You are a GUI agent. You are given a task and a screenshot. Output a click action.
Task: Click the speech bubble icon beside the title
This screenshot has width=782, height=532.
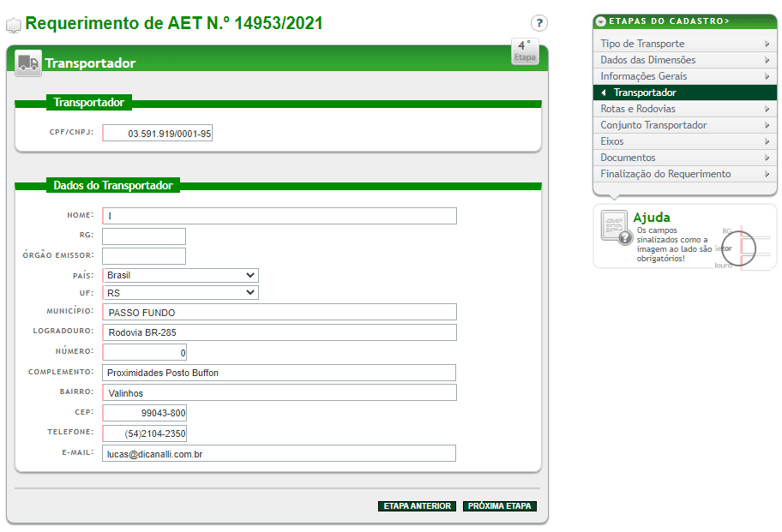14,25
